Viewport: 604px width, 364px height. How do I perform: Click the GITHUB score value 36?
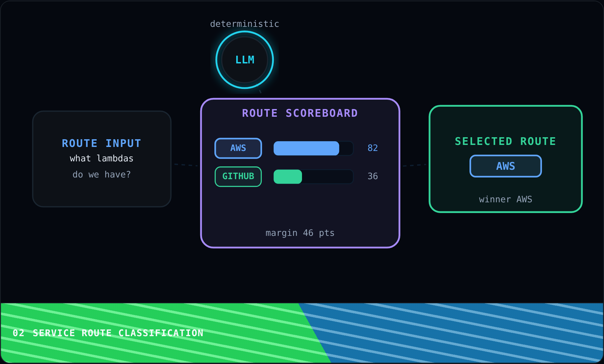point(372,176)
